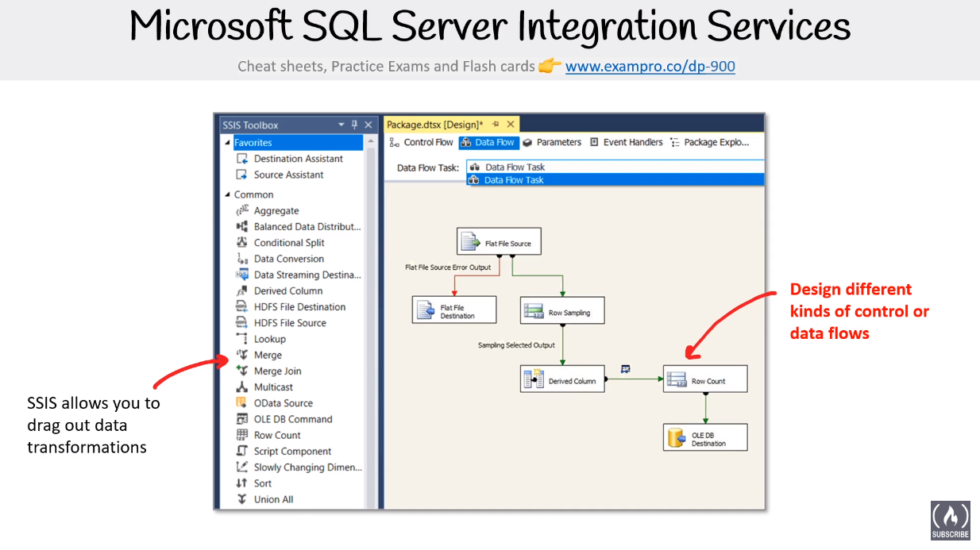The width and height of the screenshot is (980, 550).
Task: Toggle the SSIS Toolbox pin auto-hide
Action: tap(355, 125)
